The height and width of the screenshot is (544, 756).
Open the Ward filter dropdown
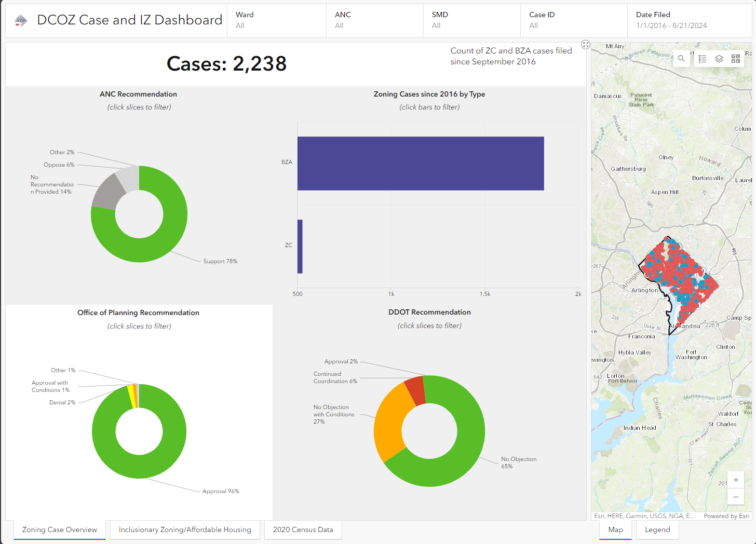276,20
